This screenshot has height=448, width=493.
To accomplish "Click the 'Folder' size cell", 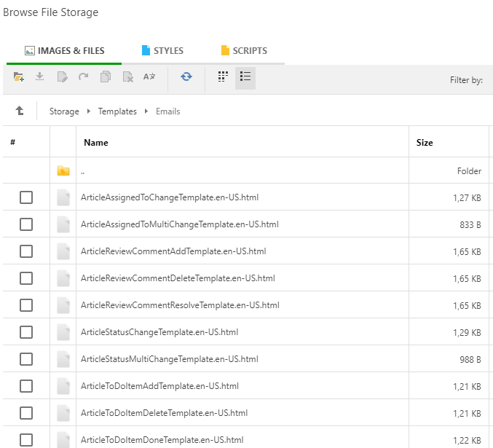I will (x=469, y=171).
